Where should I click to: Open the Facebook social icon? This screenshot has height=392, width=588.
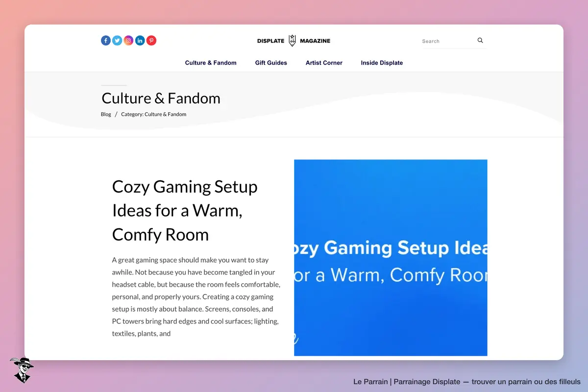pos(106,41)
